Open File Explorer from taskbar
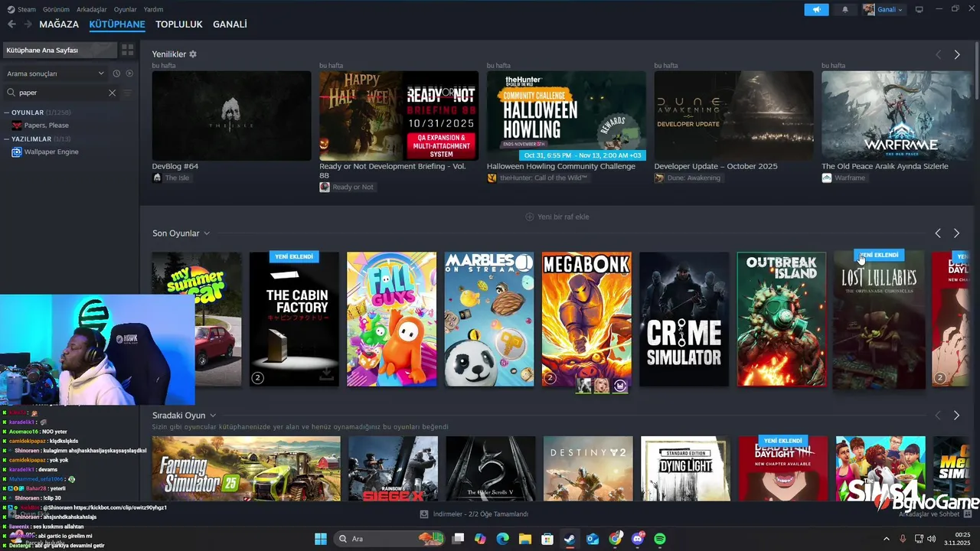The height and width of the screenshot is (551, 980). tap(525, 539)
